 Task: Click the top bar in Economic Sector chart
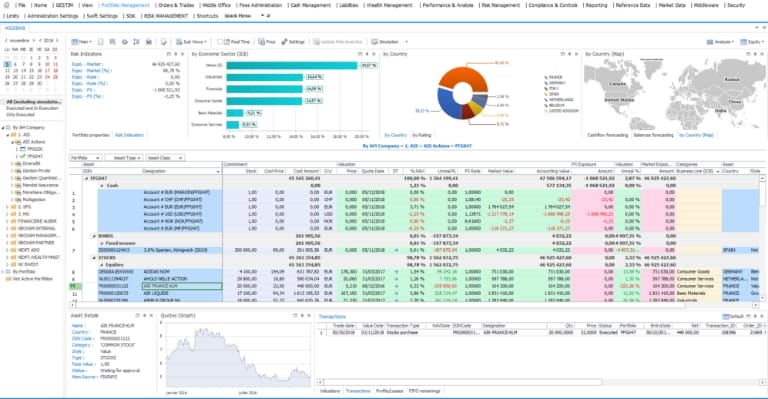292,65
